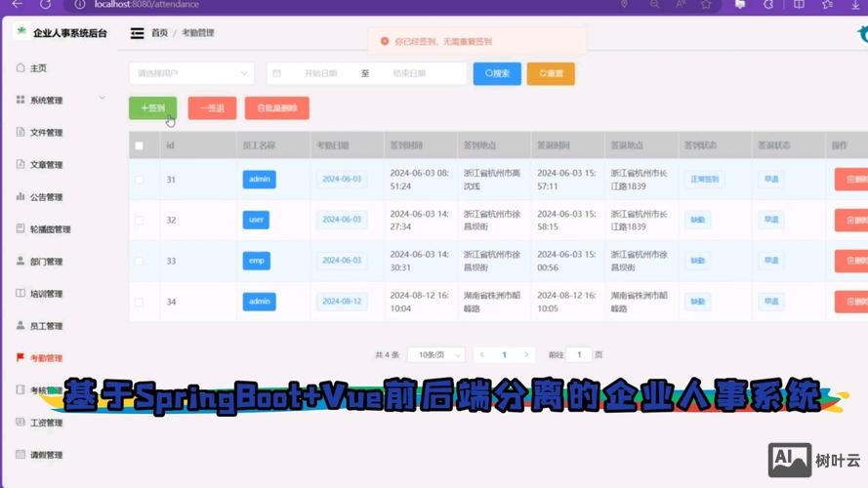Check the row with id 31
Screen dimensions: 868x488
click(139, 180)
